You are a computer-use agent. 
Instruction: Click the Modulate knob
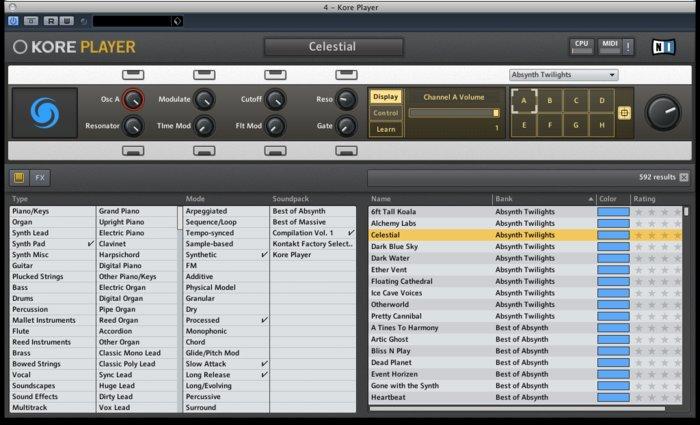point(204,100)
